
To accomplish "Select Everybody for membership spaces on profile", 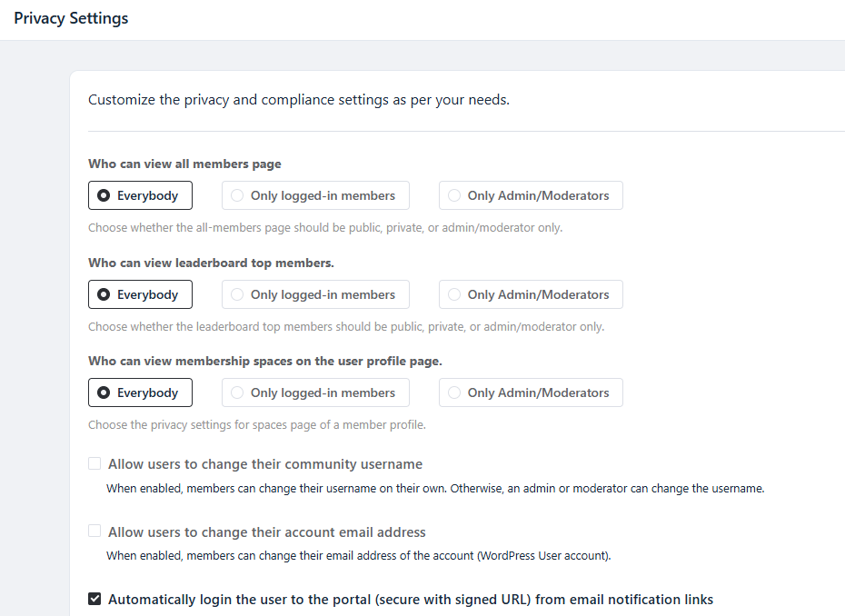I will point(140,392).
